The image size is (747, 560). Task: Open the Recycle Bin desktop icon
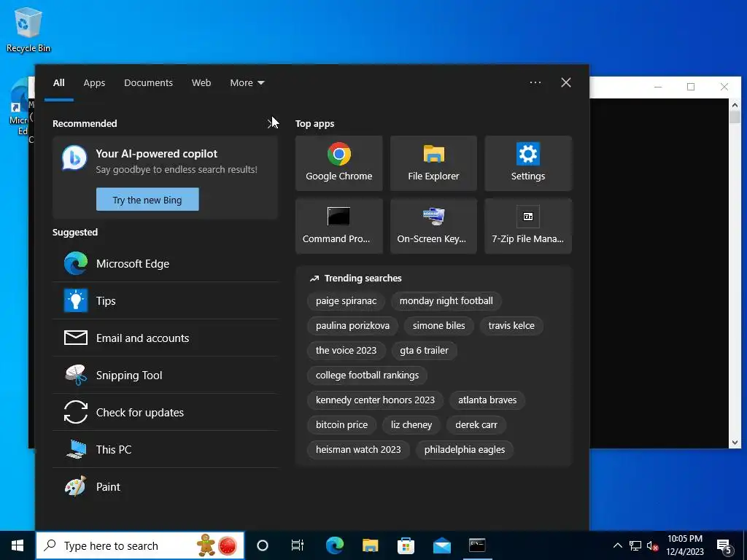click(28, 30)
